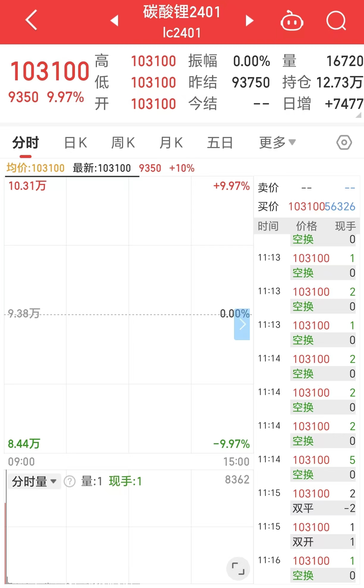Screen dimensions: 364x588
Task: Tap the 最新:103100 label
Action: (x=102, y=168)
